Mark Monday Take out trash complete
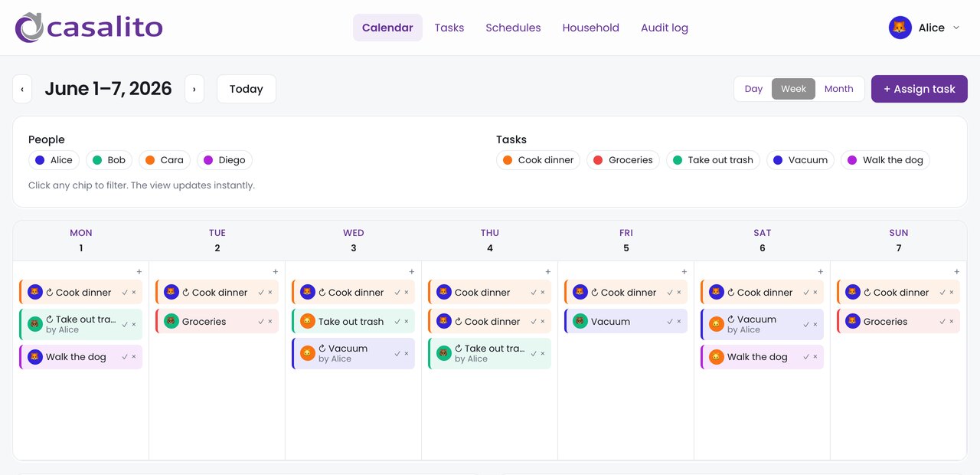This screenshot has width=980, height=475. pyautogui.click(x=125, y=325)
